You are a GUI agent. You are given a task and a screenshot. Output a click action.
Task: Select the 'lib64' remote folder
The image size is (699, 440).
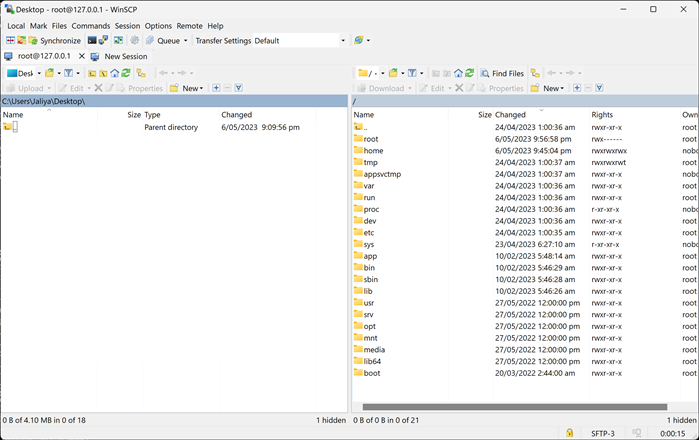[x=372, y=362]
